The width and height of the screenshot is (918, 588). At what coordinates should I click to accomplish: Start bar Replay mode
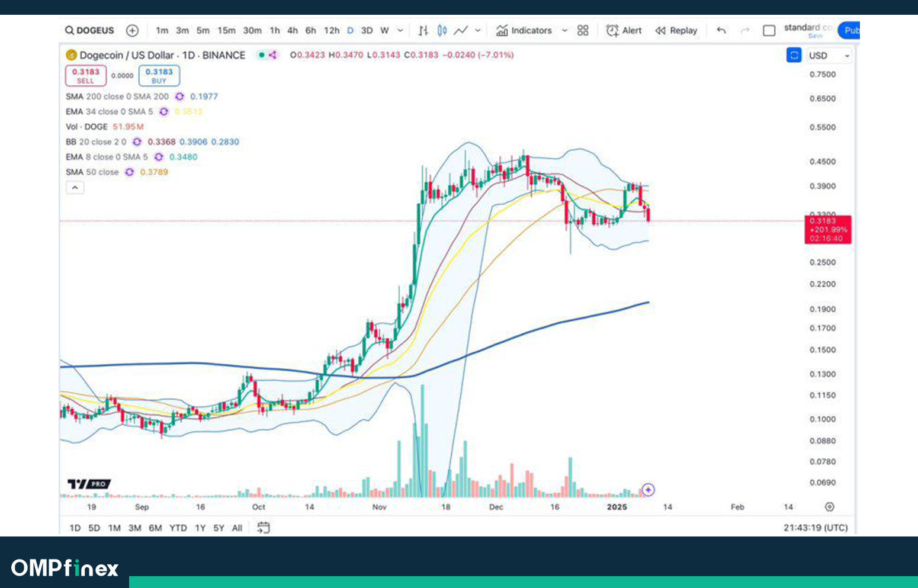pos(676,30)
